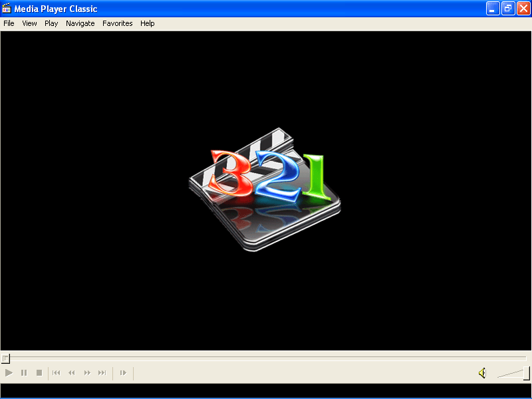
Task: Open the Play menu
Action: [51, 23]
